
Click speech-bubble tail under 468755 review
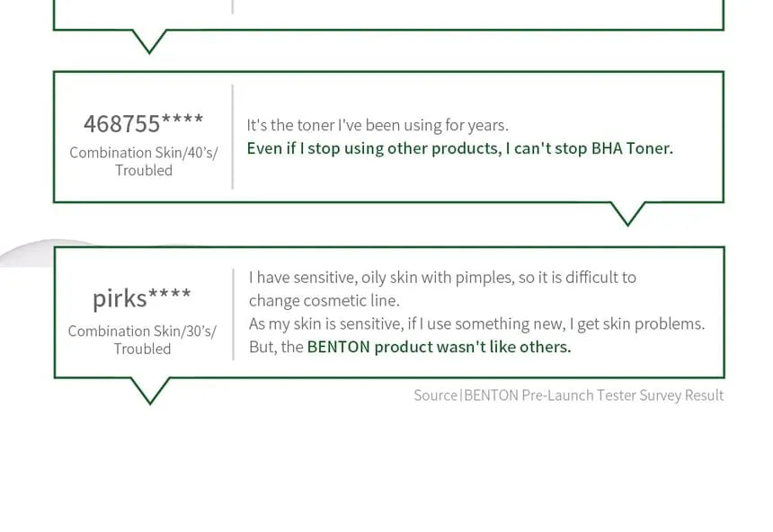(627, 214)
